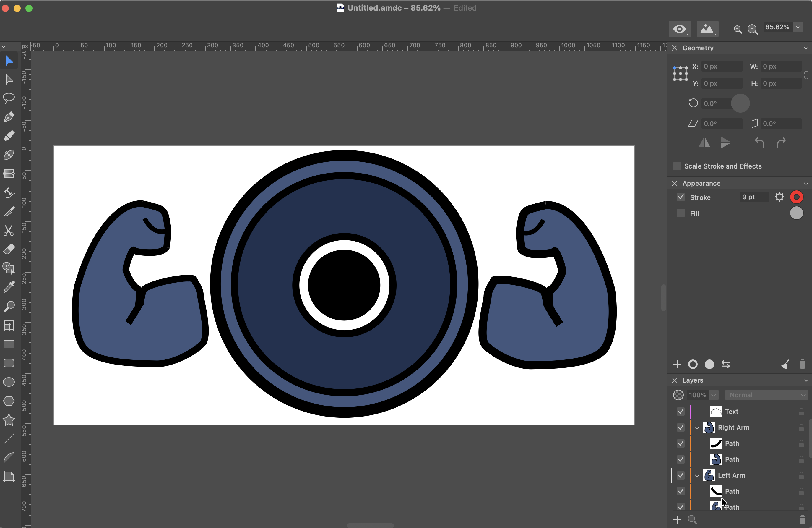The image size is (812, 528).
Task: Open the red stroke color swatch
Action: (x=796, y=197)
